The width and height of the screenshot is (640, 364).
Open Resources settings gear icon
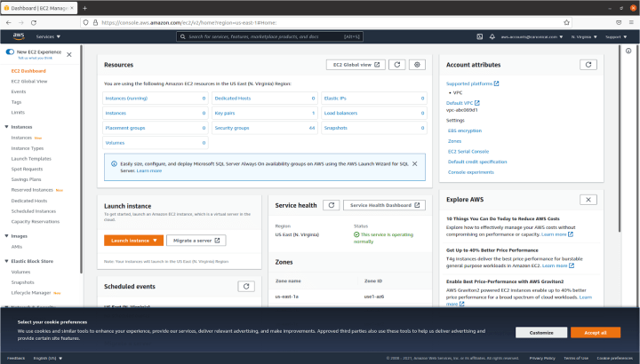pos(417,65)
